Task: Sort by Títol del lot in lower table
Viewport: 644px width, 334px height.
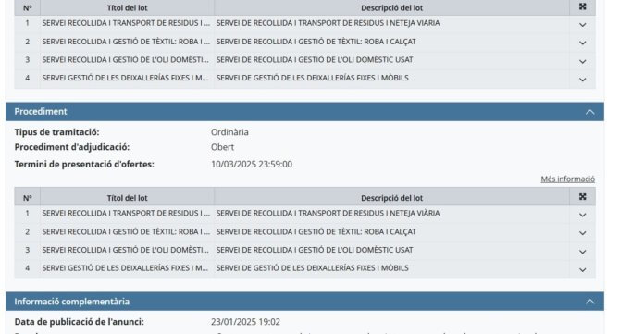Action: [x=128, y=198]
